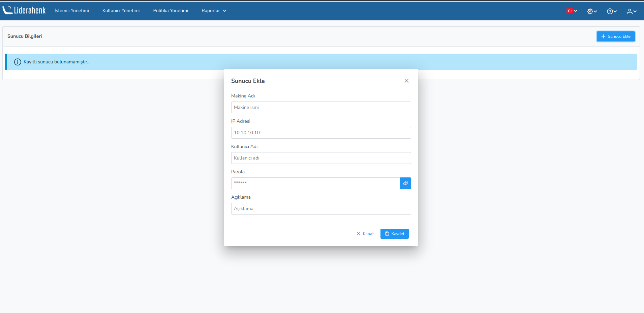This screenshot has height=313, width=644.
Task: Click into the Parola field
Action: point(315,183)
